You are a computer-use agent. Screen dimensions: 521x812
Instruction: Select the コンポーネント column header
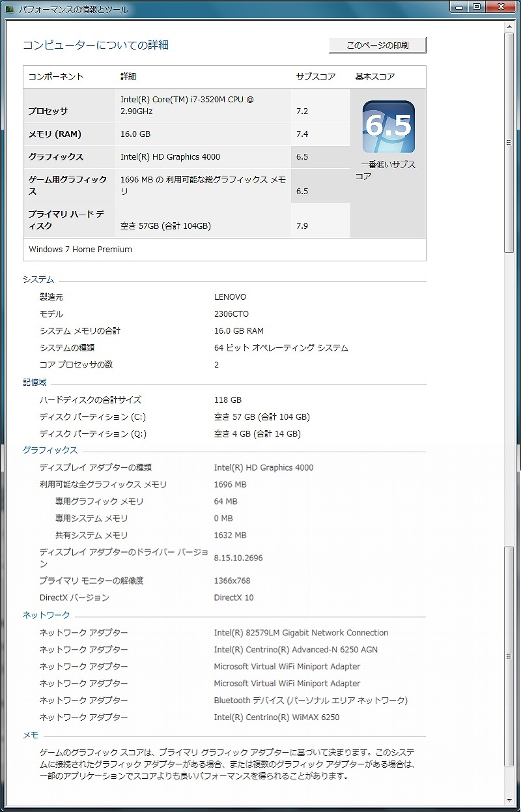(x=56, y=77)
